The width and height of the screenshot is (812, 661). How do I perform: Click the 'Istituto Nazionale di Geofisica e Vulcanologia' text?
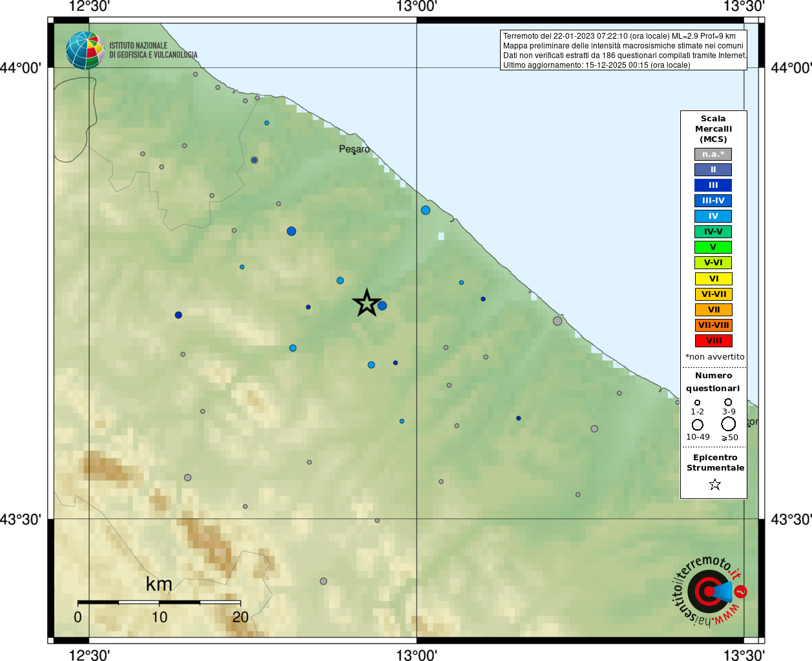153,50
